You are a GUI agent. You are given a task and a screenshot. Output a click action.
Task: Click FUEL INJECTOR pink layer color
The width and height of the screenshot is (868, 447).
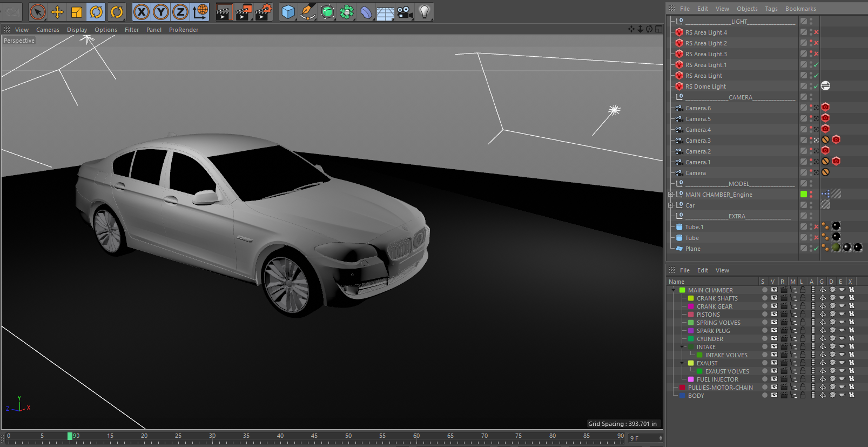pyautogui.click(x=691, y=379)
